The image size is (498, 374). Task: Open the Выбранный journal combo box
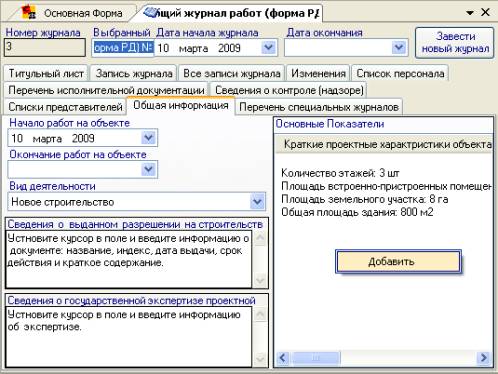coord(123,48)
